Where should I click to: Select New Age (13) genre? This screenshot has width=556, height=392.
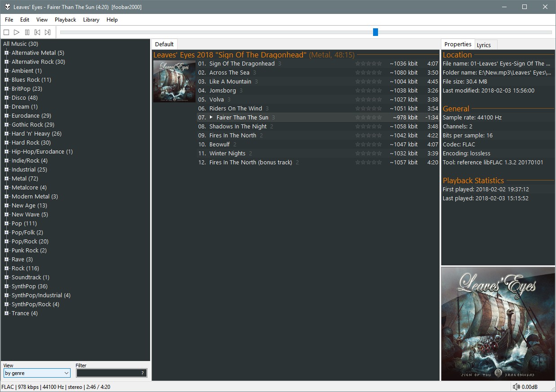(29, 206)
